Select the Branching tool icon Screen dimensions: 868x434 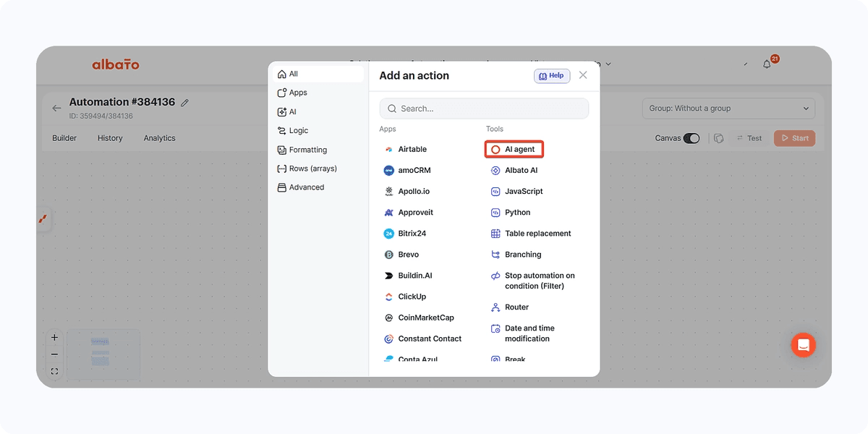495,255
